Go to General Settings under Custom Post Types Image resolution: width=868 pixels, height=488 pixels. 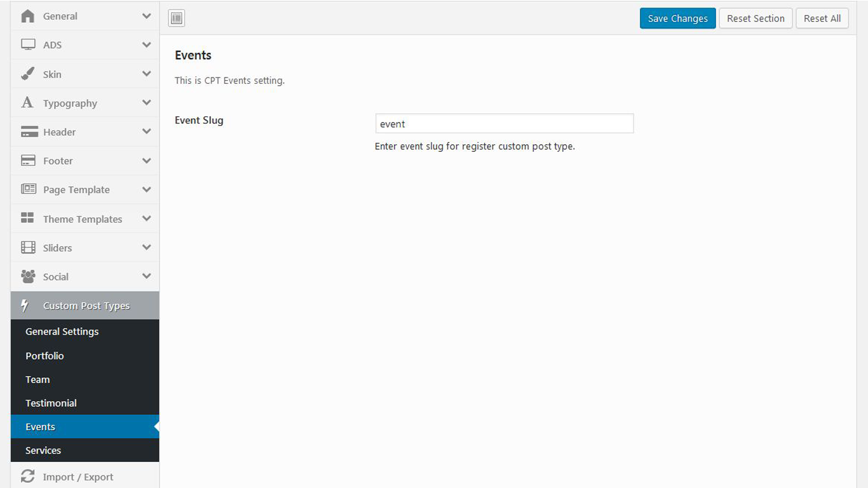pos(62,332)
